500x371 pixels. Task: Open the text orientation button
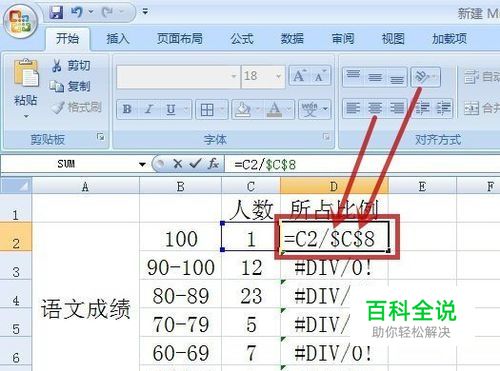[x=425, y=76]
